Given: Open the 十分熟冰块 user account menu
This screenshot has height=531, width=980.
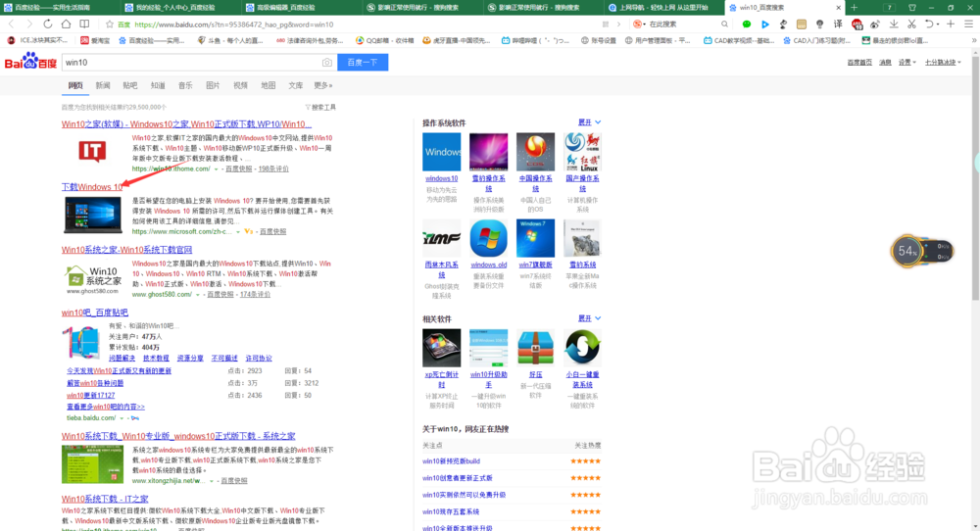Looking at the screenshot, I should click(x=943, y=63).
